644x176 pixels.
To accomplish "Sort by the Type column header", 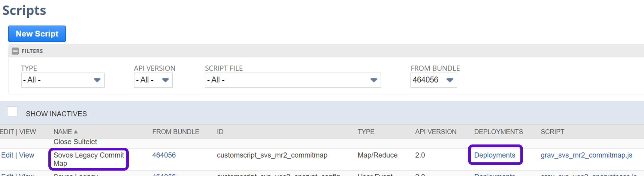I will 366,132.
